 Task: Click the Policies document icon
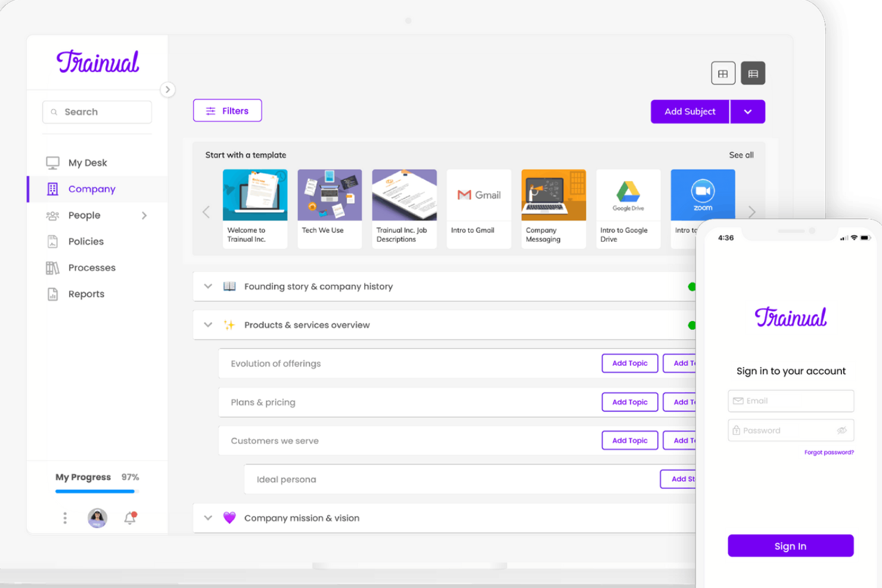click(52, 241)
